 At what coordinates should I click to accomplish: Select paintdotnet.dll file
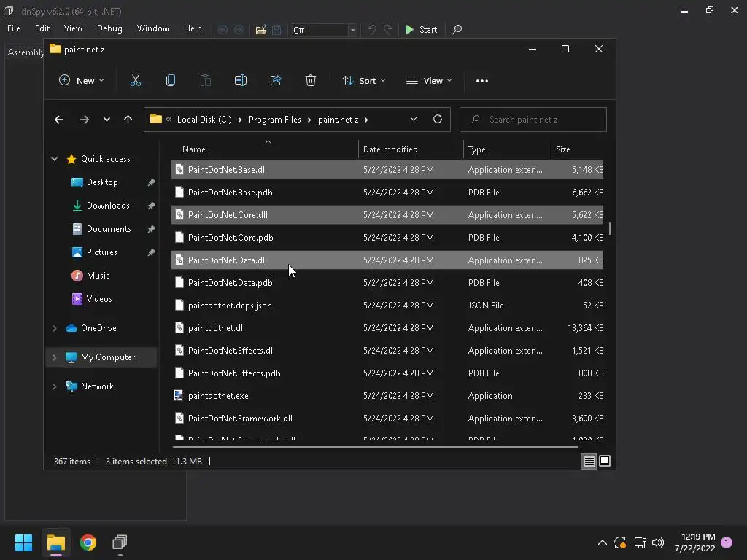click(387, 328)
